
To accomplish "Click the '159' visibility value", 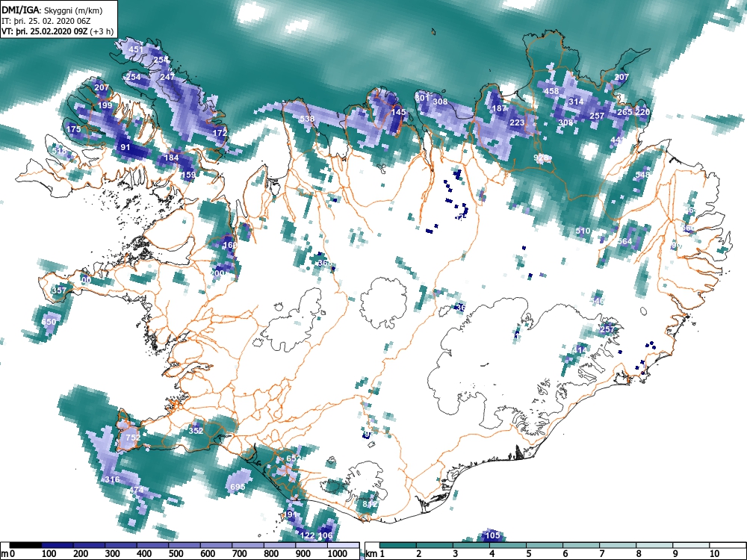I will (x=189, y=175).
